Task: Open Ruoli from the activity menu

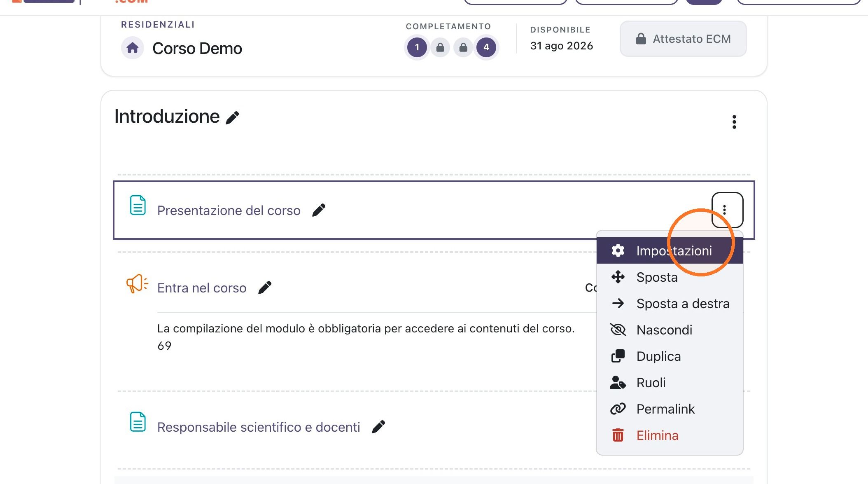Action: pos(670,383)
